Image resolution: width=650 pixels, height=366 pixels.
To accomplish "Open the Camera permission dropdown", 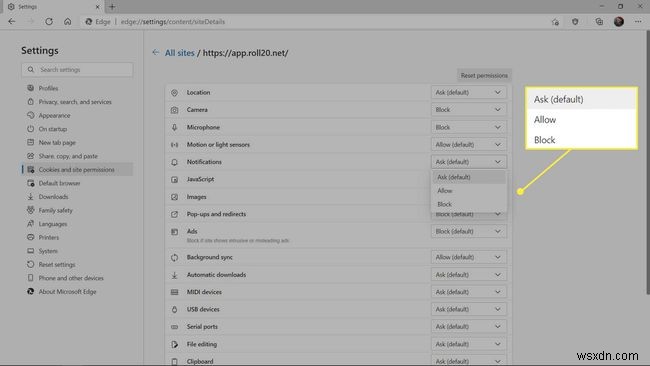I will pyautogui.click(x=468, y=110).
